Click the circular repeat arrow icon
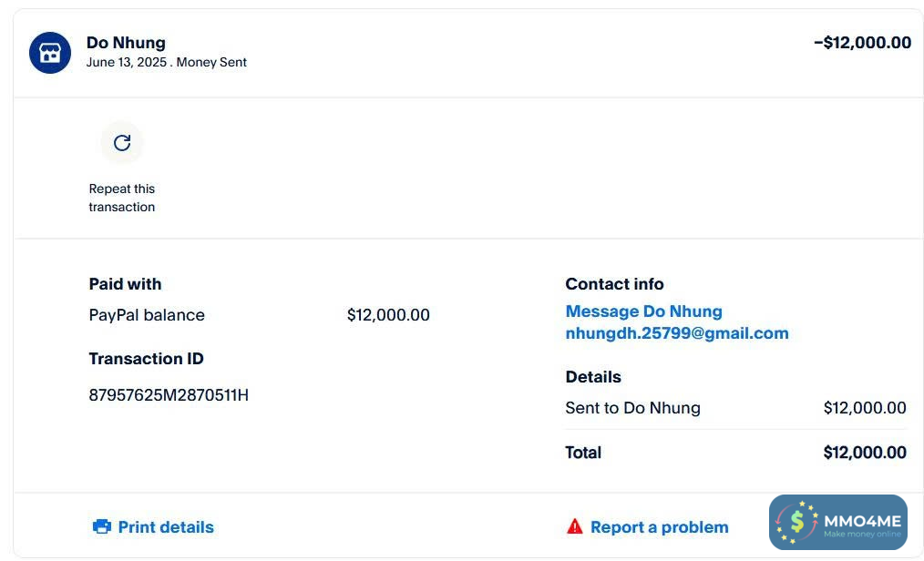The width and height of the screenshot is (924, 561). pyautogui.click(x=122, y=142)
